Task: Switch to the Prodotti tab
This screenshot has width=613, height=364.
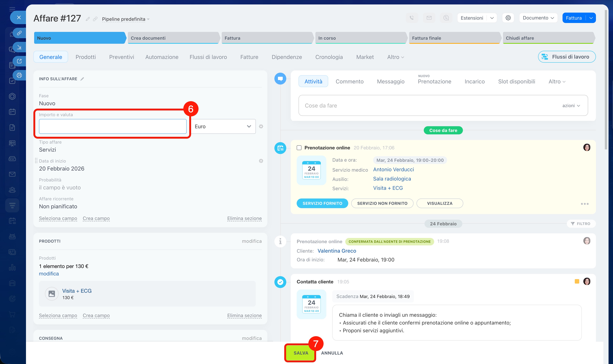Action: (x=86, y=57)
